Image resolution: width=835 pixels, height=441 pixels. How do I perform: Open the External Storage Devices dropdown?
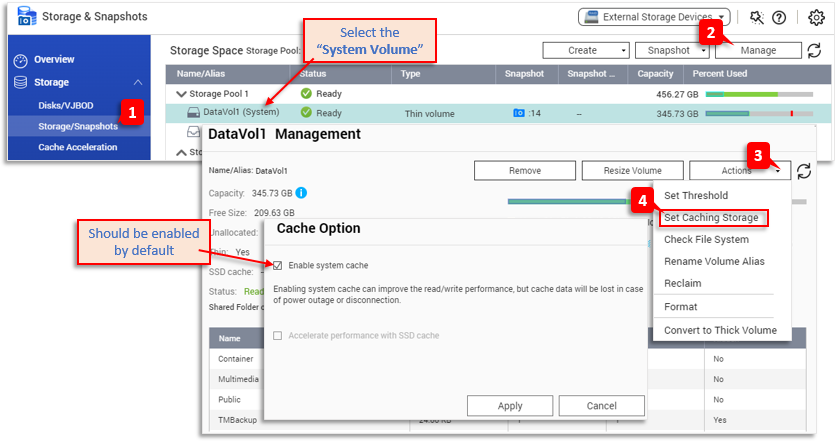tap(655, 17)
